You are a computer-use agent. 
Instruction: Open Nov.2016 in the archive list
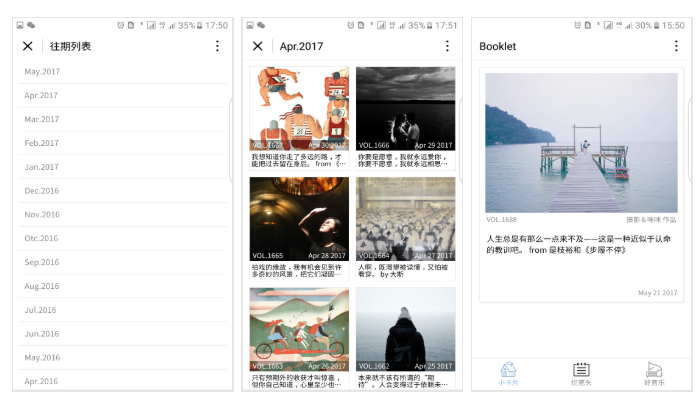click(x=122, y=215)
